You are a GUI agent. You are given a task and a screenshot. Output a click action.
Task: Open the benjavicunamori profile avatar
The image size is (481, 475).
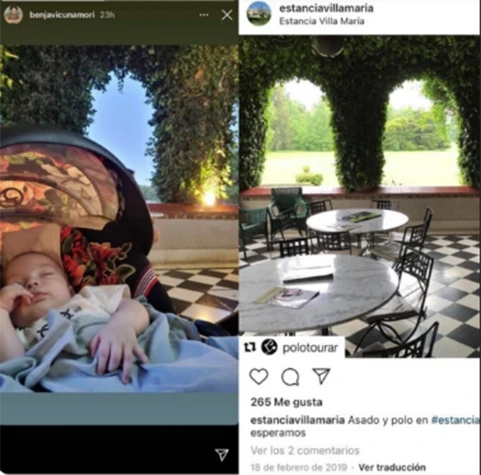tap(13, 15)
